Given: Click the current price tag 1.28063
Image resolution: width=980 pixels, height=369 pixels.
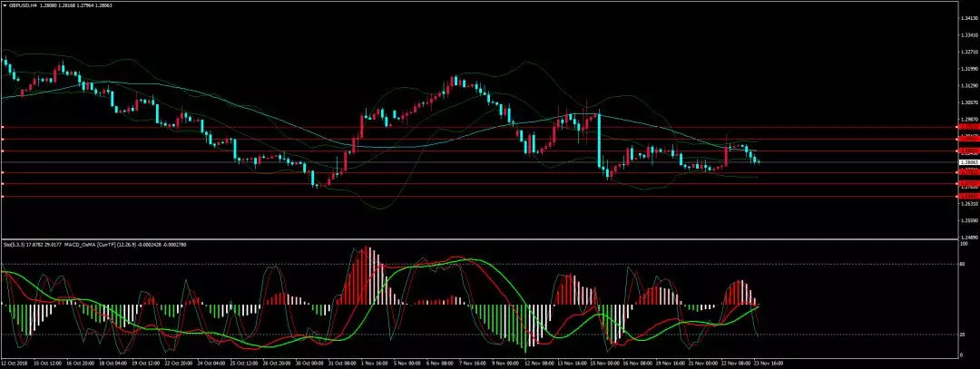Looking at the screenshot, I should (x=967, y=162).
